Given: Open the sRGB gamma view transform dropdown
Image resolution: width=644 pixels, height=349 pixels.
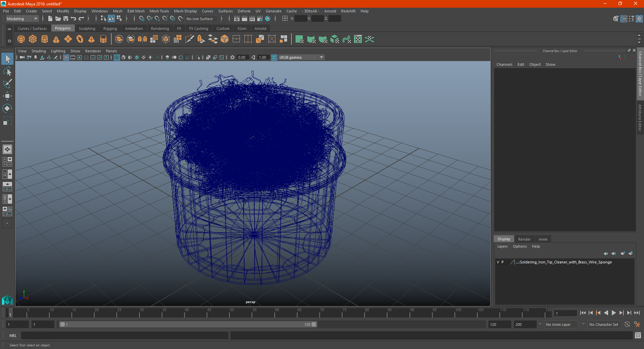Looking at the screenshot, I should click(301, 57).
